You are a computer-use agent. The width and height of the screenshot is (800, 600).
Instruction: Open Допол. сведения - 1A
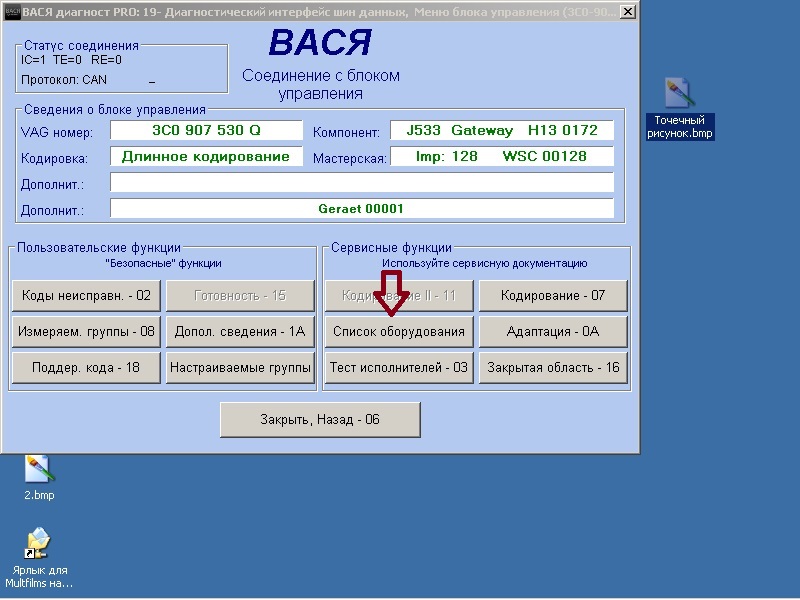[x=240, y=331]
